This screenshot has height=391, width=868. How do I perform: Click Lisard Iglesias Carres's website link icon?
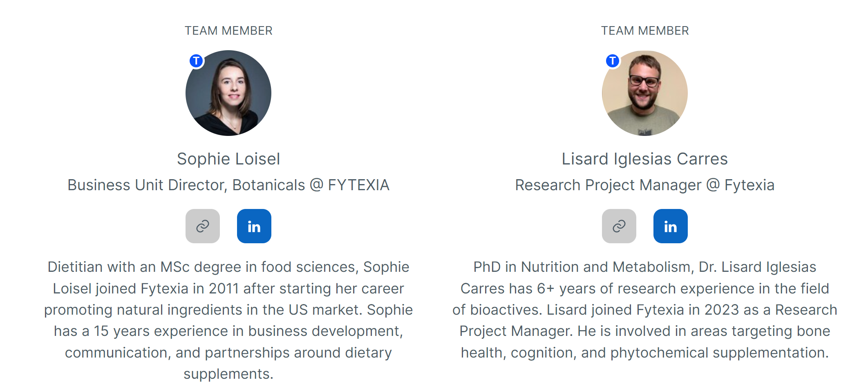619,226
